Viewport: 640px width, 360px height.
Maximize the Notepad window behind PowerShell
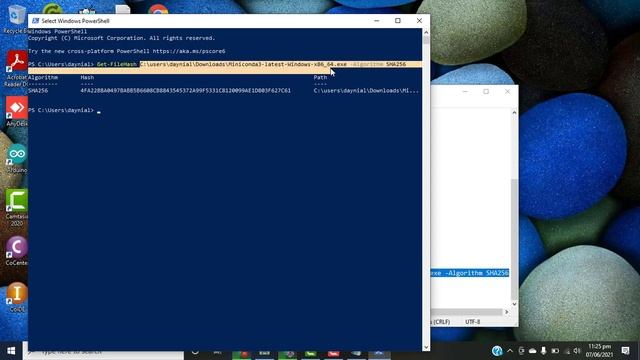point(486,91)
